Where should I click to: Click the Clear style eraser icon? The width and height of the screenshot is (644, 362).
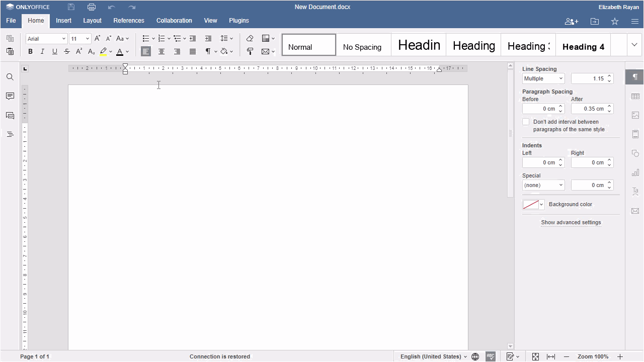(x=250, y=38)
